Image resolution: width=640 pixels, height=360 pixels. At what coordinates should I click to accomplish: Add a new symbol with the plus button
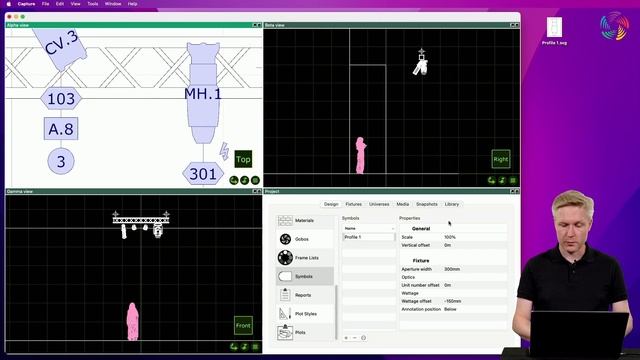[346, 338]
